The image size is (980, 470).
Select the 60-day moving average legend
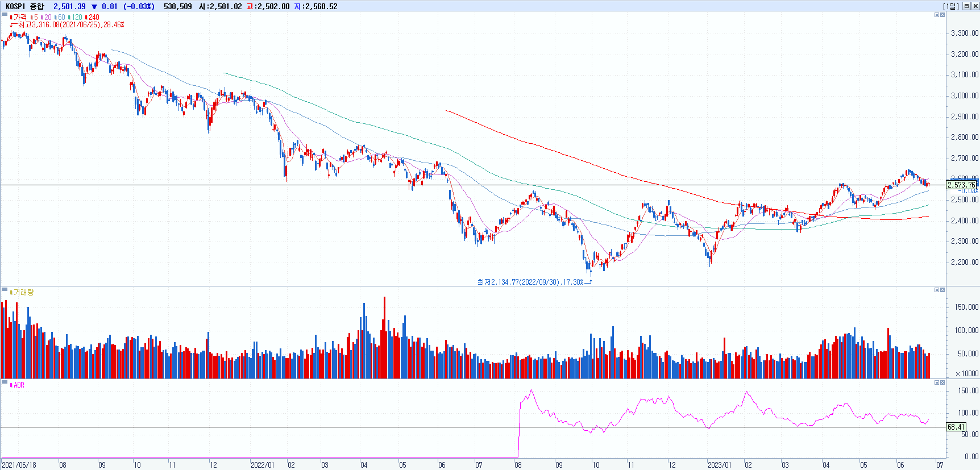[60, 17]
